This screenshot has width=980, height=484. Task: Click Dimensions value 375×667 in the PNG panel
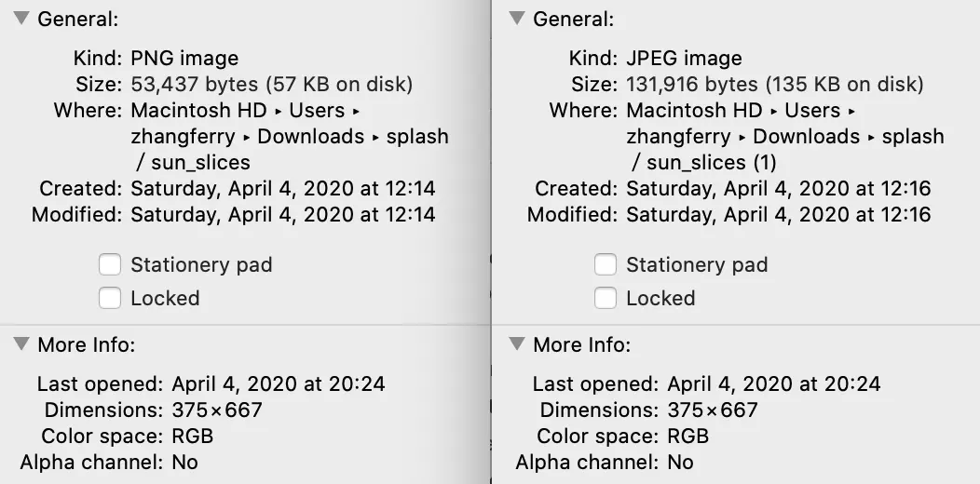(217, 410)
